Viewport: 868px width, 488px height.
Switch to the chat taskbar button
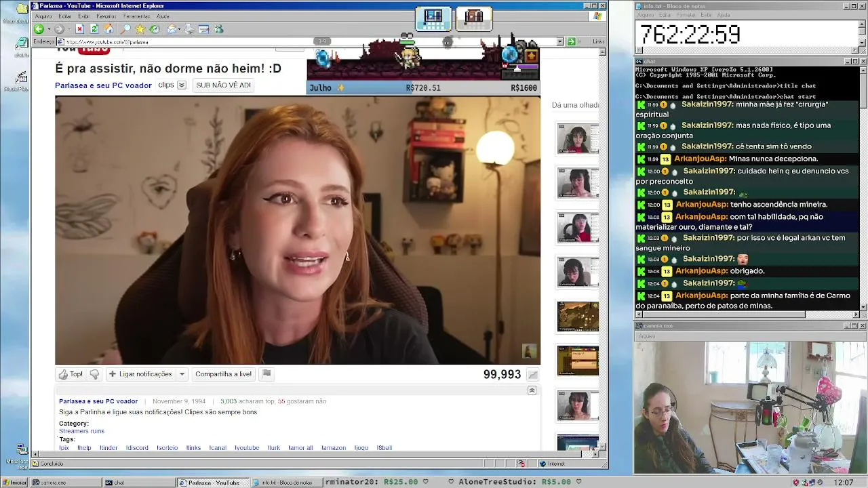(138, 483)
